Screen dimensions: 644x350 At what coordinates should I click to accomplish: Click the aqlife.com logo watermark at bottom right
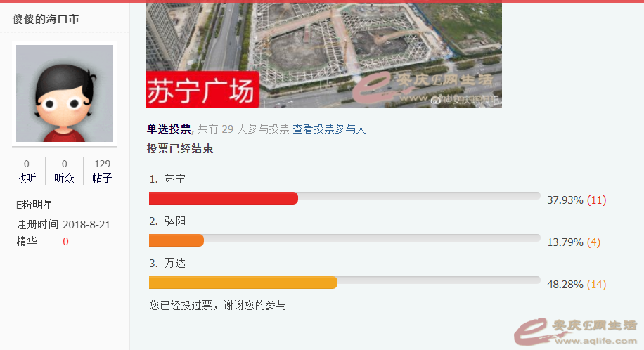click(575, 330)
